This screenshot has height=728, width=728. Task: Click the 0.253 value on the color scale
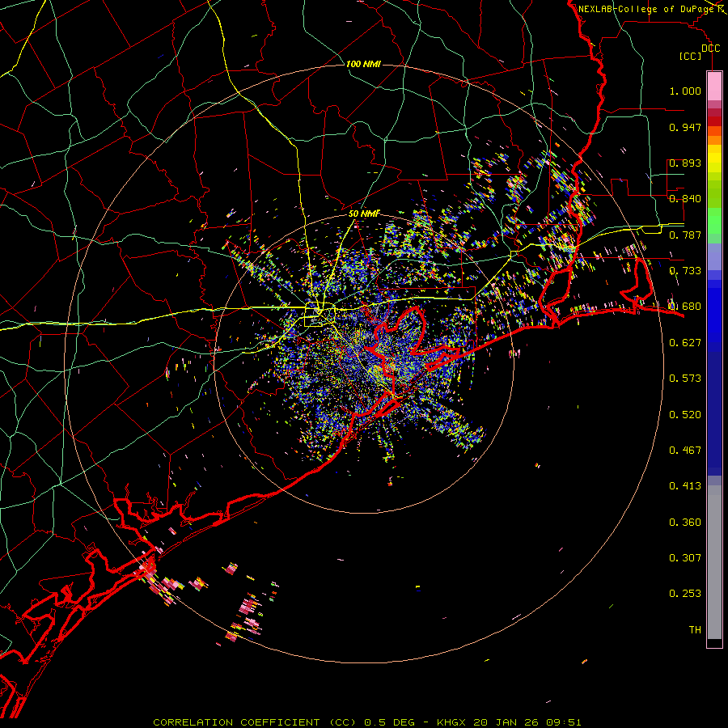pyautogui.click(x=685, y=594)
